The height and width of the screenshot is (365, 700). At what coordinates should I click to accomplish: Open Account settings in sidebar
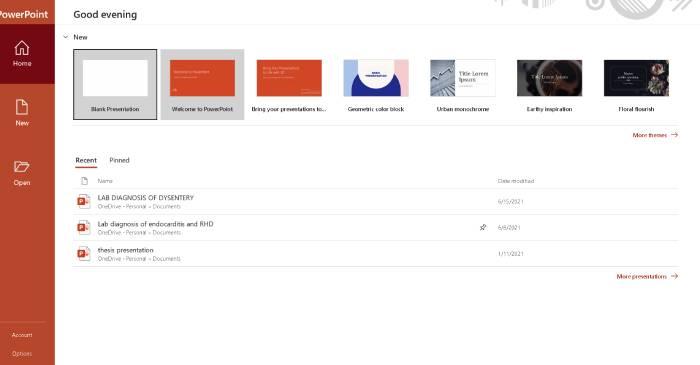22,335
